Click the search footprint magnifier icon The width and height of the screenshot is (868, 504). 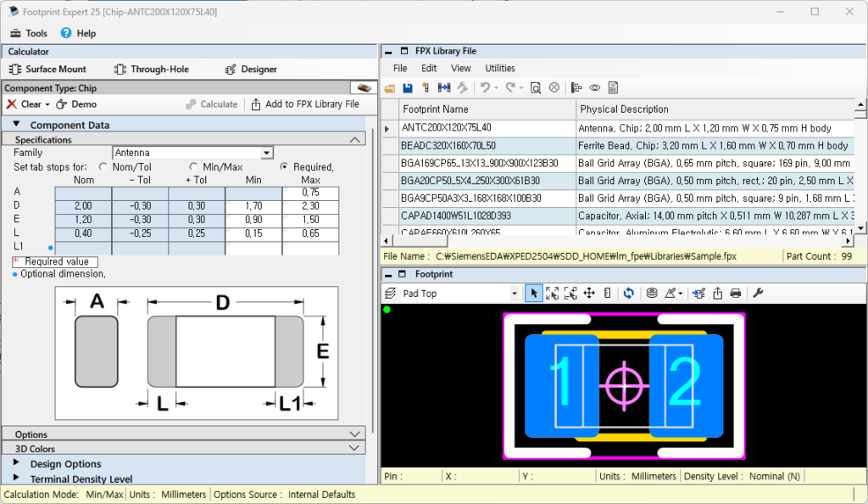[x=536, y=87]
